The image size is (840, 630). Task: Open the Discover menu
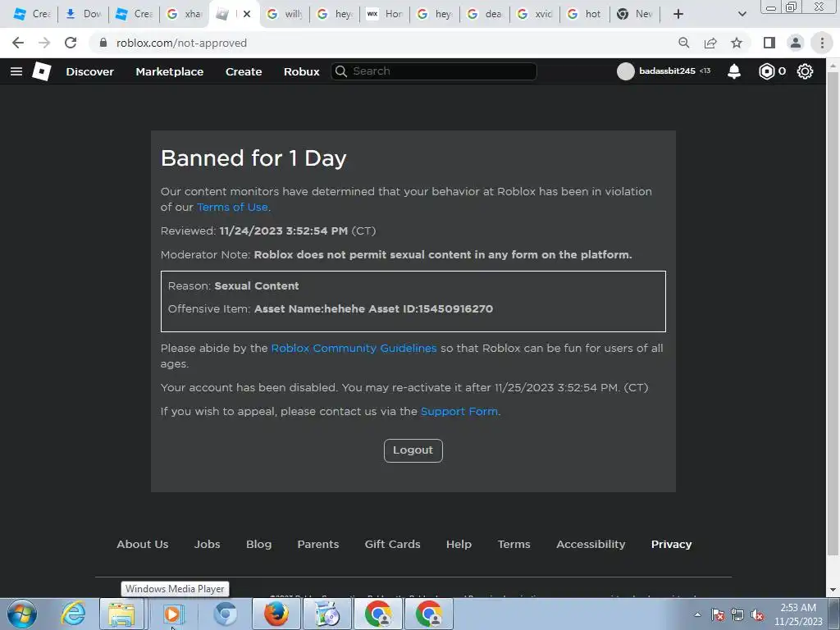[x=89, y=71]
